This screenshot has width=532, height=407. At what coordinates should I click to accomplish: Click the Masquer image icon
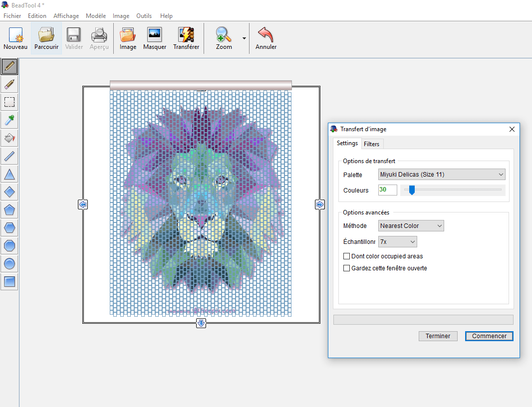click(155, 38)
